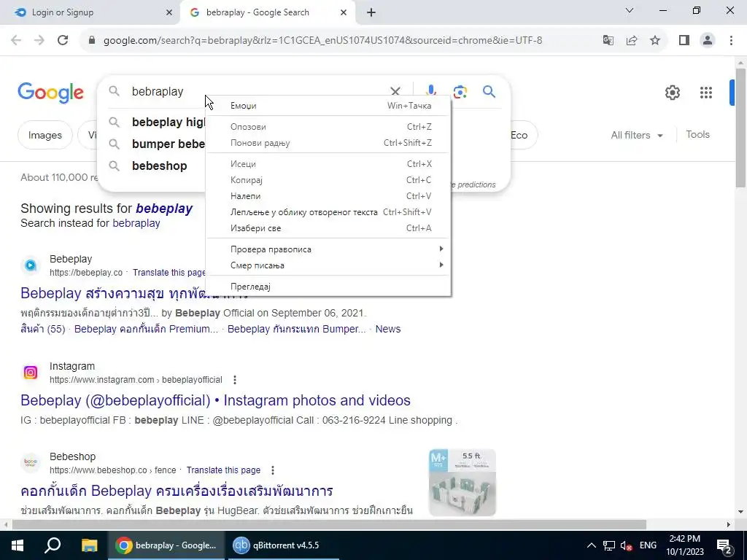The image size is (747, 560).
Task: Click the horizontal page scrollbar
Action: (x=329, y=525)
